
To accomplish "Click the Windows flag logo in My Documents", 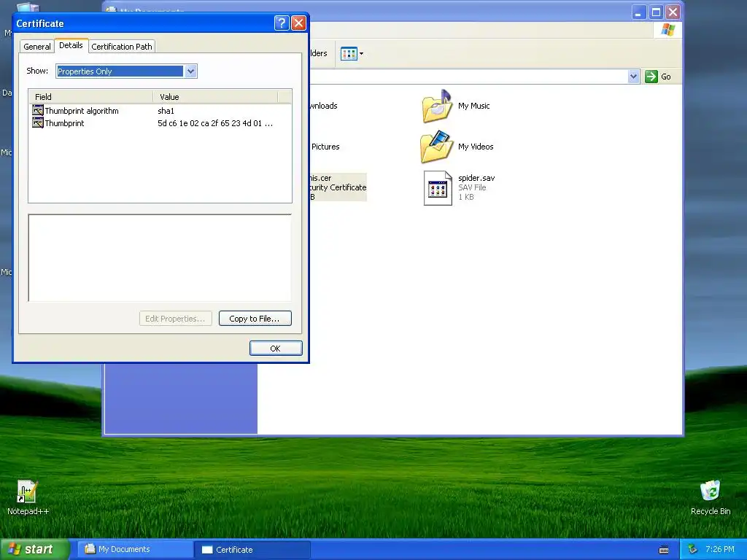I will pos(668,30).
